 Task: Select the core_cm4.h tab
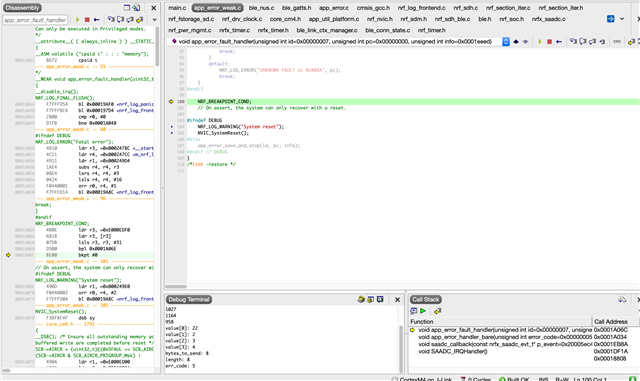285,19
